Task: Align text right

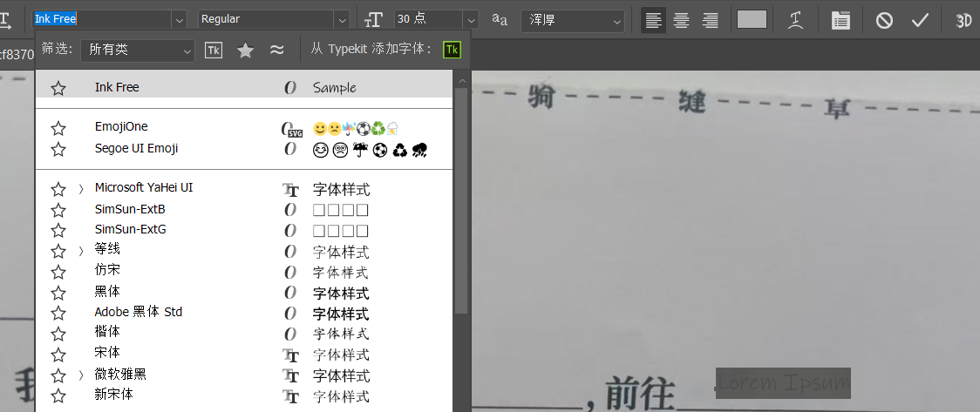Action: click(710, 20)
